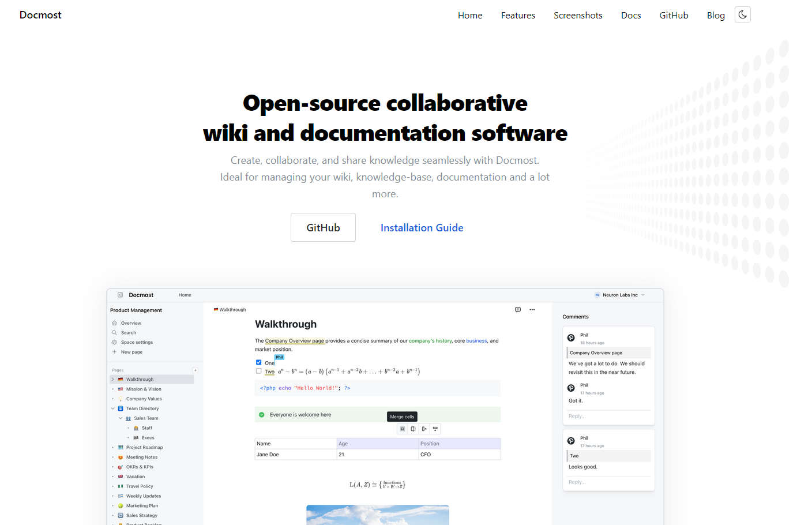This screenshot has height=525, width=812.
Task: Click Phil's avatar above "Looks good."
Action: [x=571, y=441]
